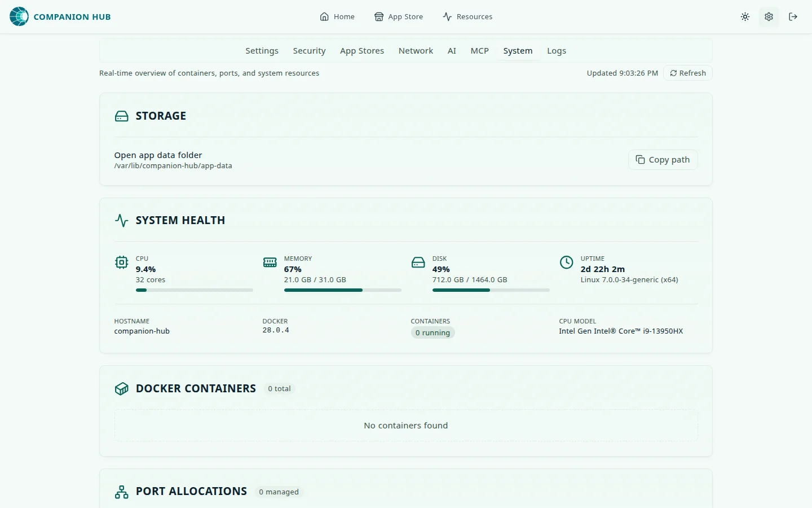This screenshot has height=508, width=812.
Task: Click the '0 total' containers badge
Action: [279, 389]
